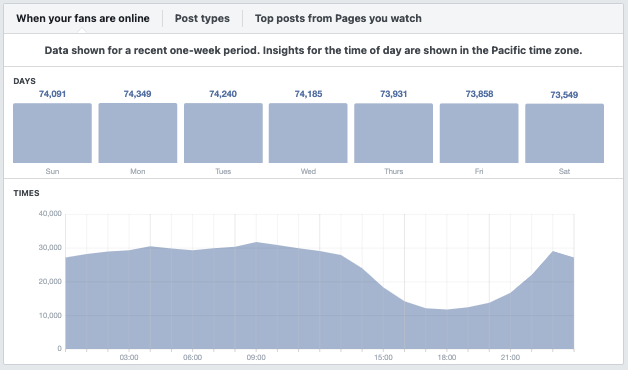The height and width of the screenshot is (370, 628).
Task: Select the Friday bar showing 73,858
Action: (x=479, y=133)
